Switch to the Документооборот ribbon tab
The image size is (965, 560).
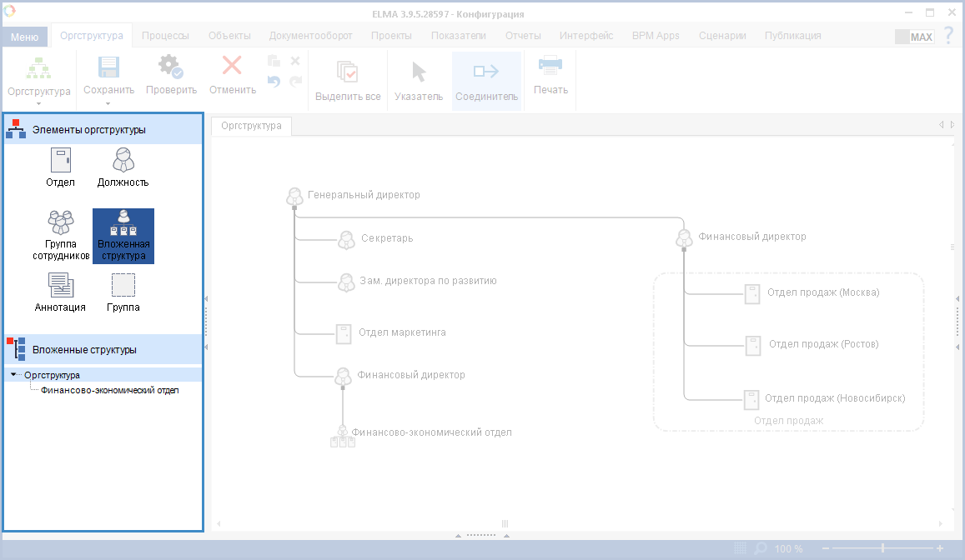pyautogui.click(x=311, y=36)
